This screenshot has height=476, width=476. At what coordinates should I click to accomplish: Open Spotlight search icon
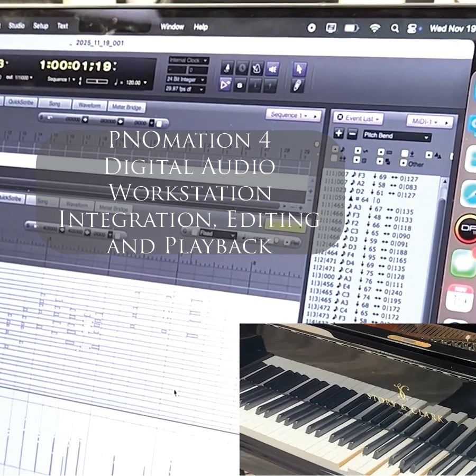coord(395,29)
